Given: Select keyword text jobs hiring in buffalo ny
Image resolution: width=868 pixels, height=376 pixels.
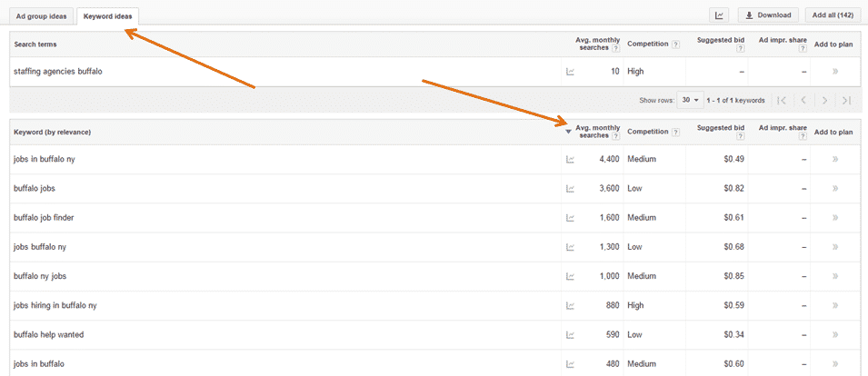Looking at the screenshot, I should 55,305.
